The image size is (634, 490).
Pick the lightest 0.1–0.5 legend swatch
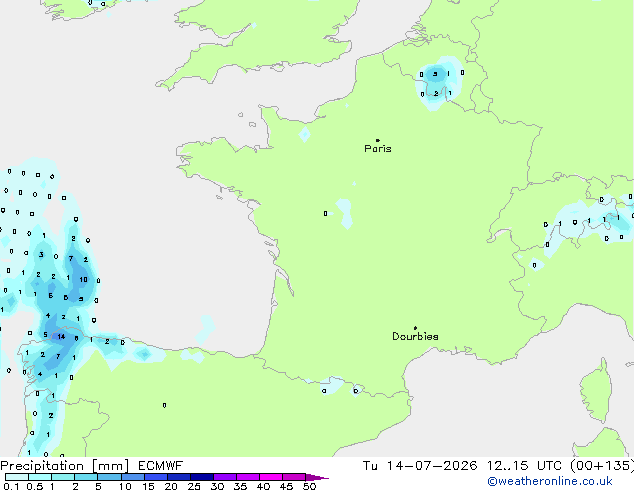(x=17, y=477)
